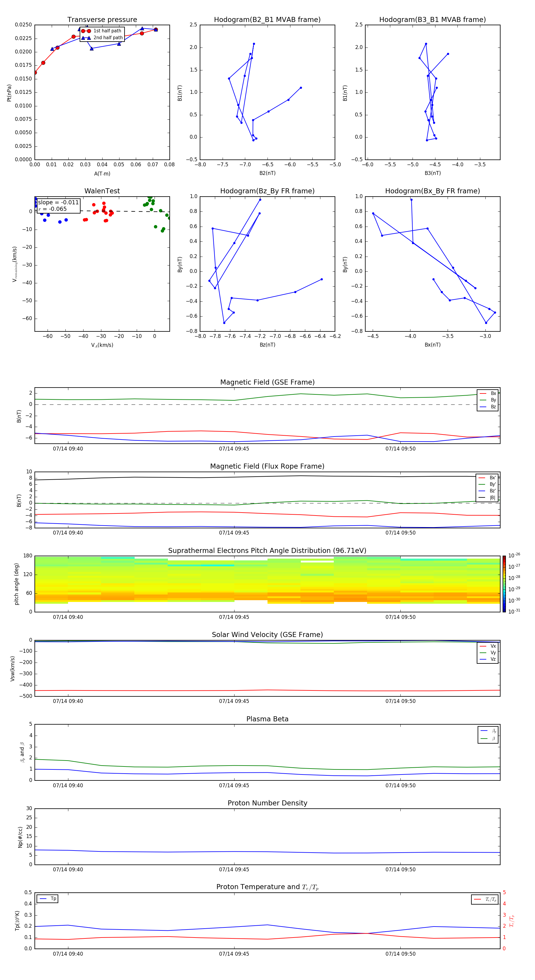Viewport: 535px width, 980px height.
Task: Click the 'Hodogram(B2_B1 MVAB frame)' title
Action: pos(267,20)
